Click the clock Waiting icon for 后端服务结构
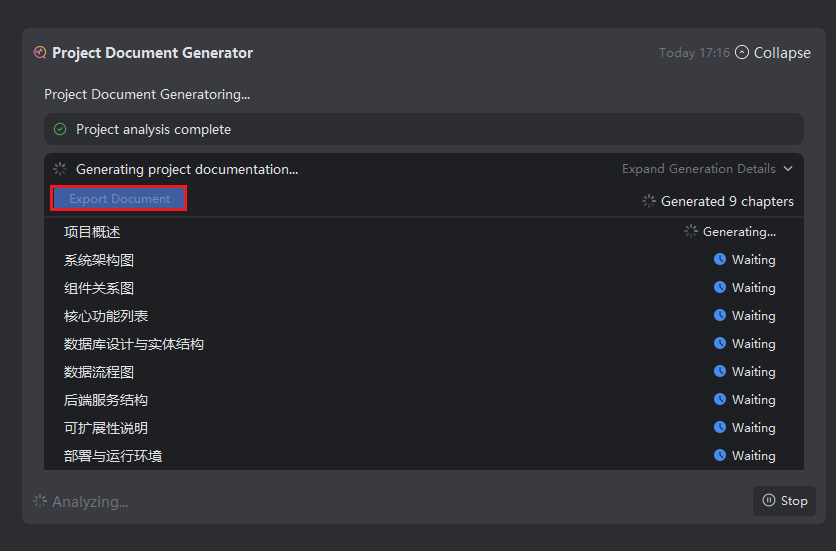Image resolution: width=836 pixels, height=551 pixels. pyautogui.click(x=720, y=399)
